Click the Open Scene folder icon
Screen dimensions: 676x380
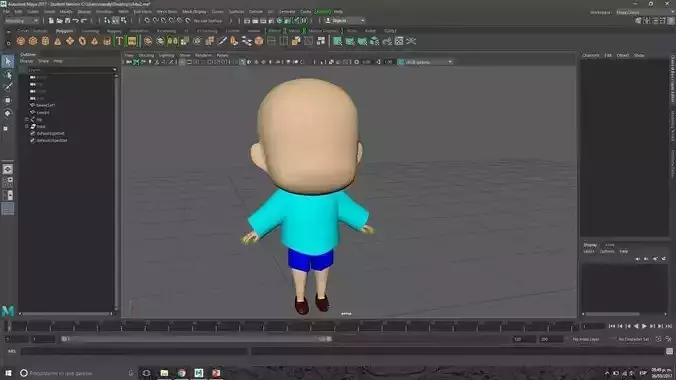tap(59, 21)
